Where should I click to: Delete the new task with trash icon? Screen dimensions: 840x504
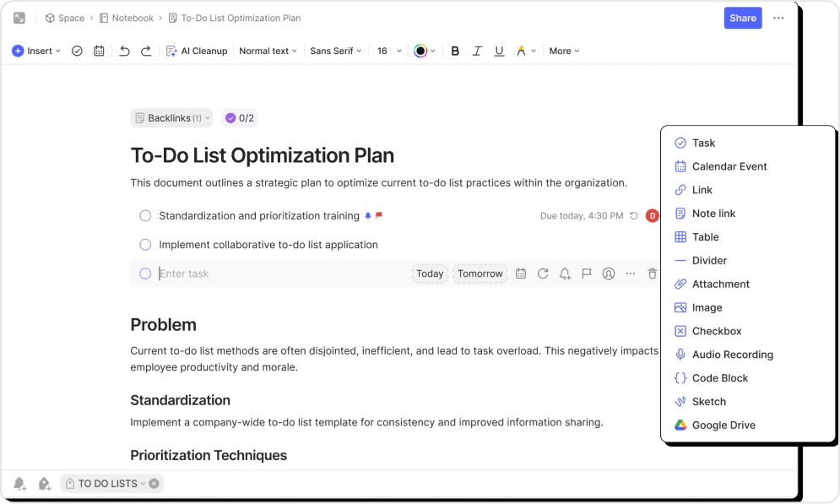[x=652, y=274]
